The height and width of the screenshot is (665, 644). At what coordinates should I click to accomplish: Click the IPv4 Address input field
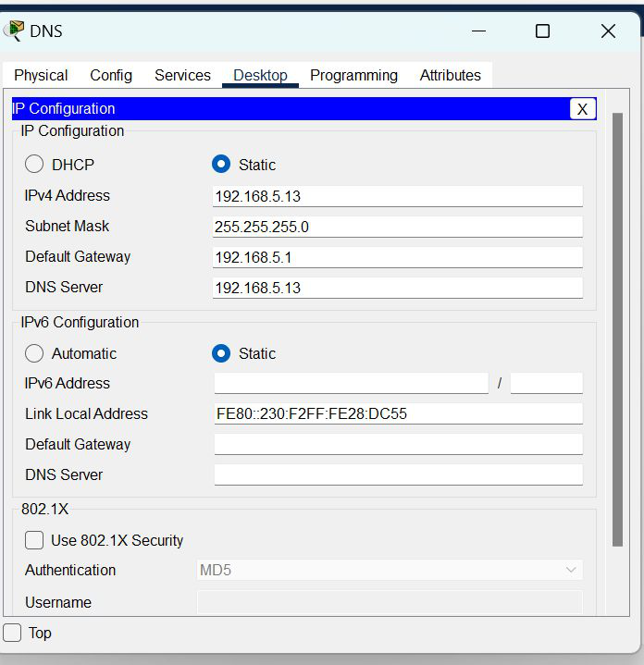coord(397,196)
